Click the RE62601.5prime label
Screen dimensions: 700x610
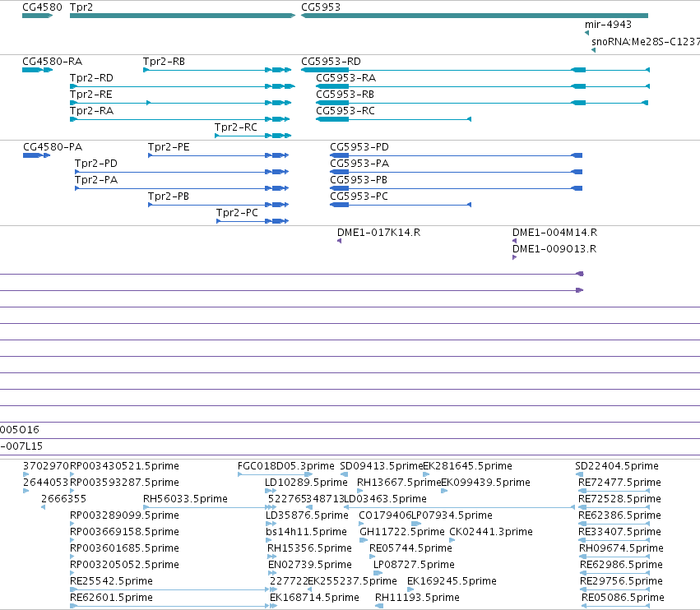click(111, 598)
